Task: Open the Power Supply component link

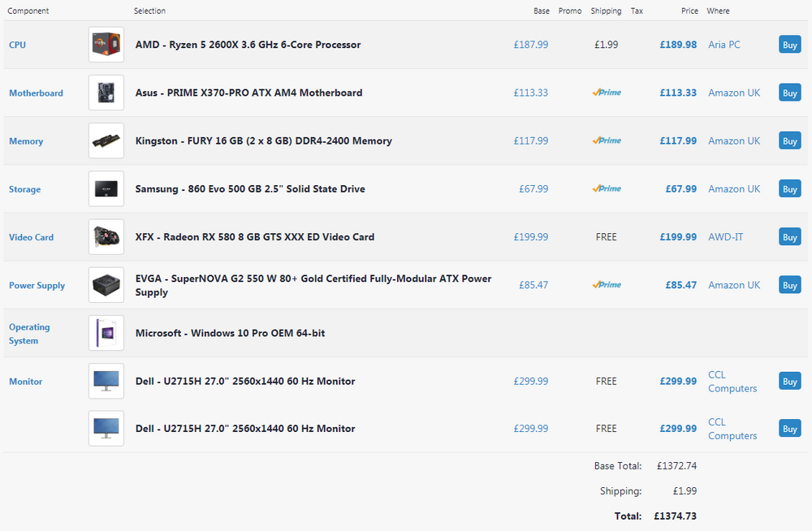Action: pos(37,286)
